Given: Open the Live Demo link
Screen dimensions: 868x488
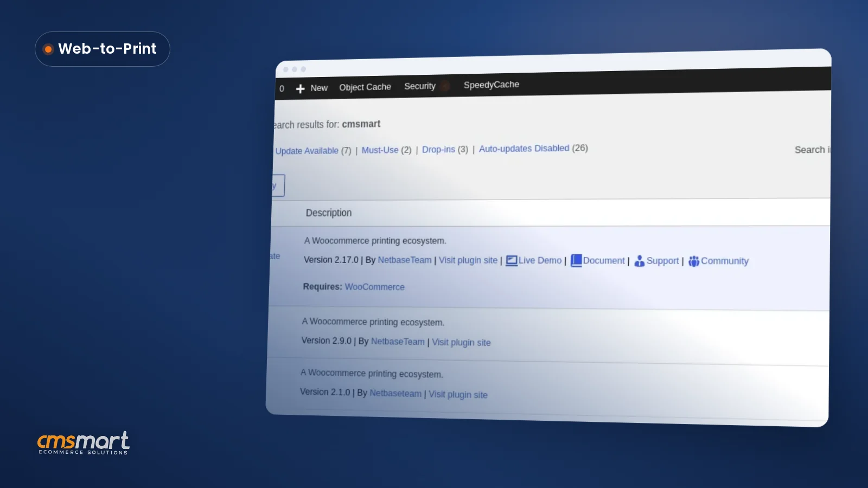Looking at the screenshot, I should pyautogui.click(x=540, y=261).
